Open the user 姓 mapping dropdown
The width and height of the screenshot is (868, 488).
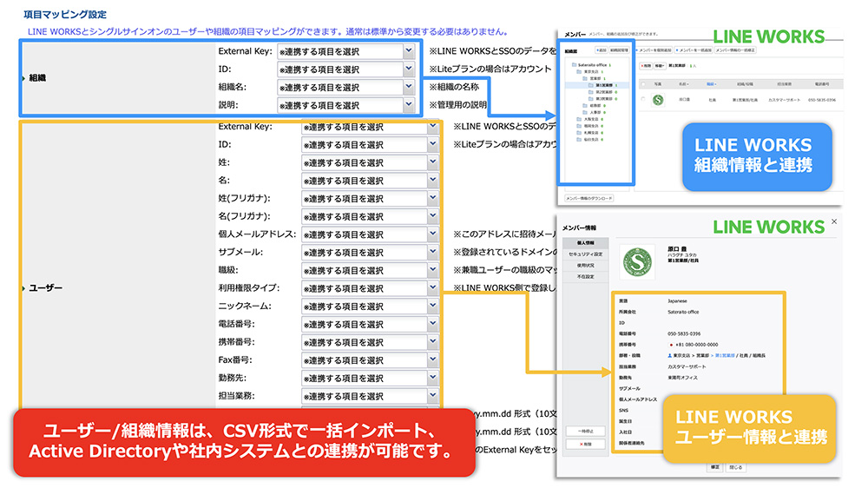coord(371,163)
